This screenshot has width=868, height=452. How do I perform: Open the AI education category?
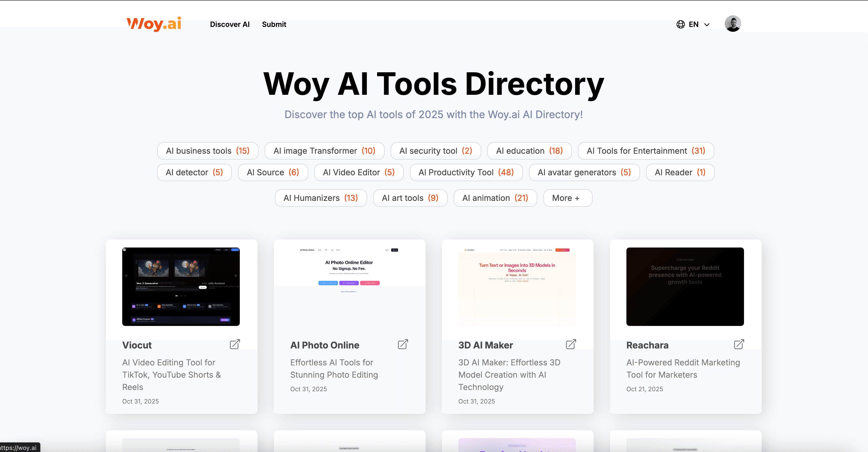pyautogui.click(x=529, y=151)
